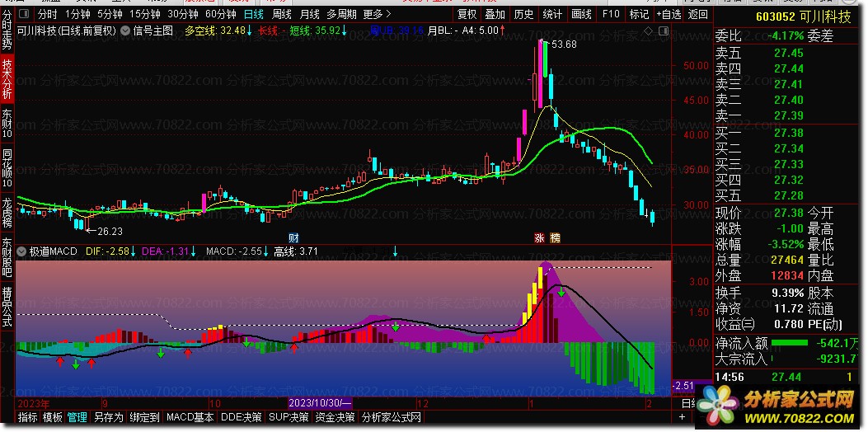Open the 统计 statistics button
This screenshot has height=432, width=868.
tap(552, 14)
